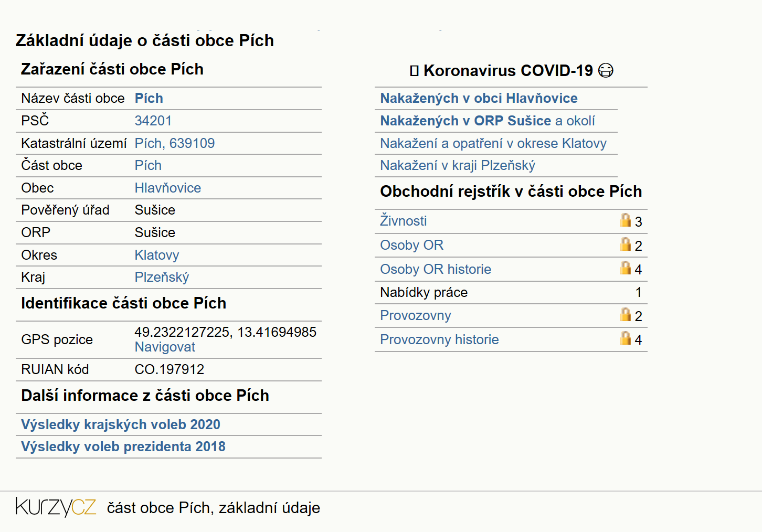Open the Klatovy district link
The width and height of the screenshot is (762, 532).
(157, 255)
